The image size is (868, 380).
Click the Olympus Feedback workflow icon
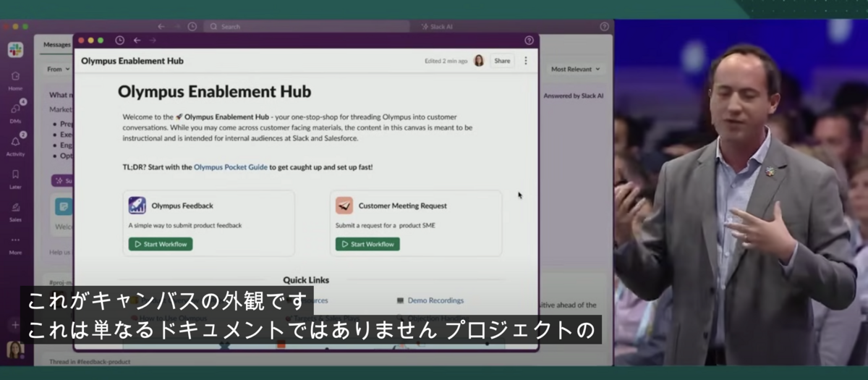pos(137,206)
